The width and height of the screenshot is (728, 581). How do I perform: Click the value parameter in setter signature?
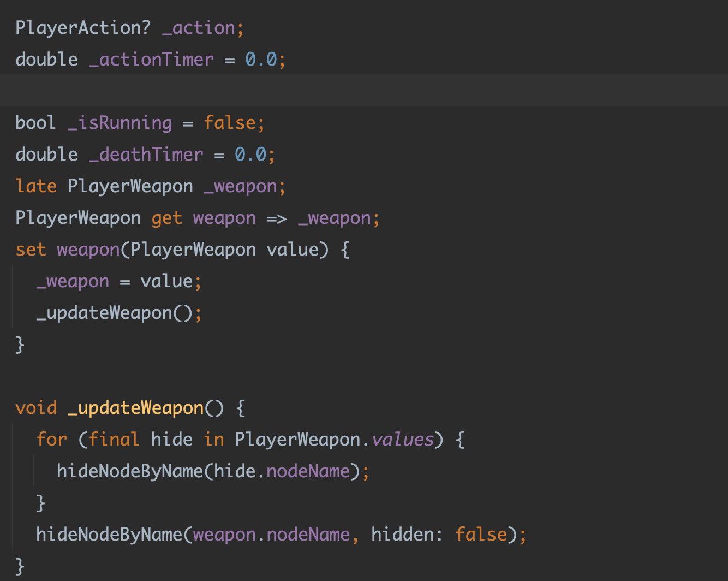[x=293, y=250]
